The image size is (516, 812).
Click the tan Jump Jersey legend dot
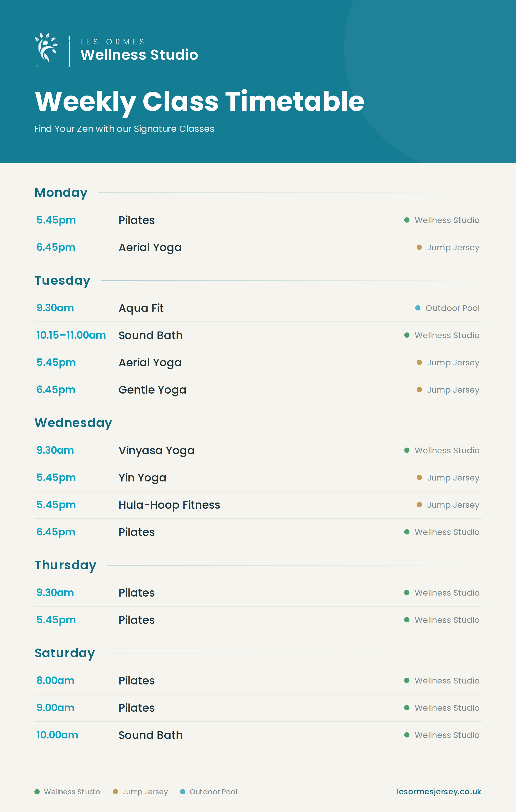[x=115, y=791]
